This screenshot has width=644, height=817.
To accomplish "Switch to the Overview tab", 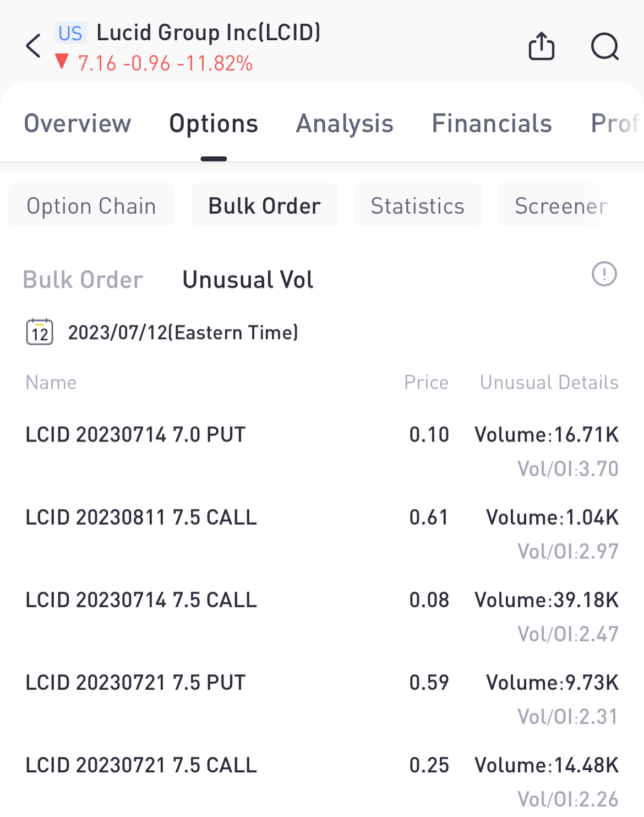I will click(78, 123).
